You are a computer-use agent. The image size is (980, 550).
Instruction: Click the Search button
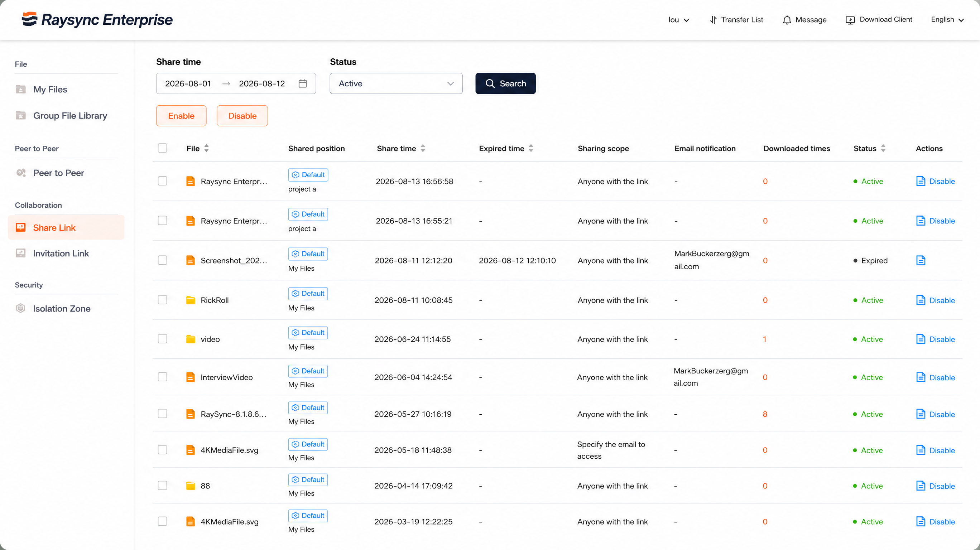click(x=506, y=83)
